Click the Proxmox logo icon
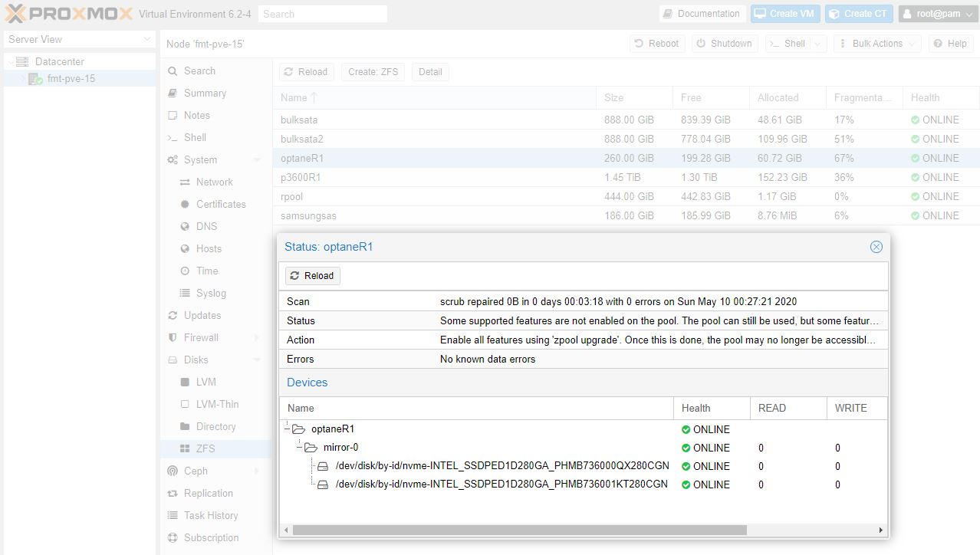Image resolution: width=980 pixels, height=555 pixels. (x=15, y=13)
